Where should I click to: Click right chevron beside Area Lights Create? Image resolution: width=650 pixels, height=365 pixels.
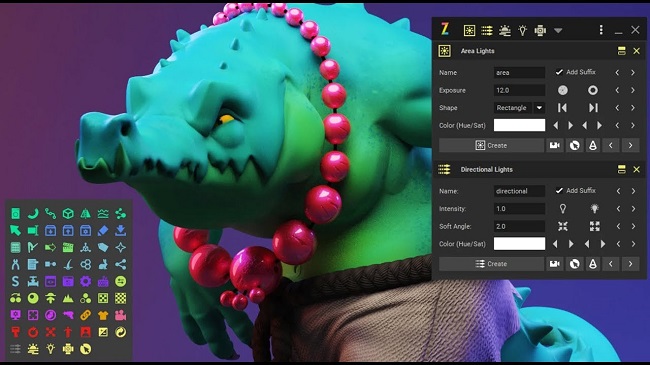click(630, 146)
